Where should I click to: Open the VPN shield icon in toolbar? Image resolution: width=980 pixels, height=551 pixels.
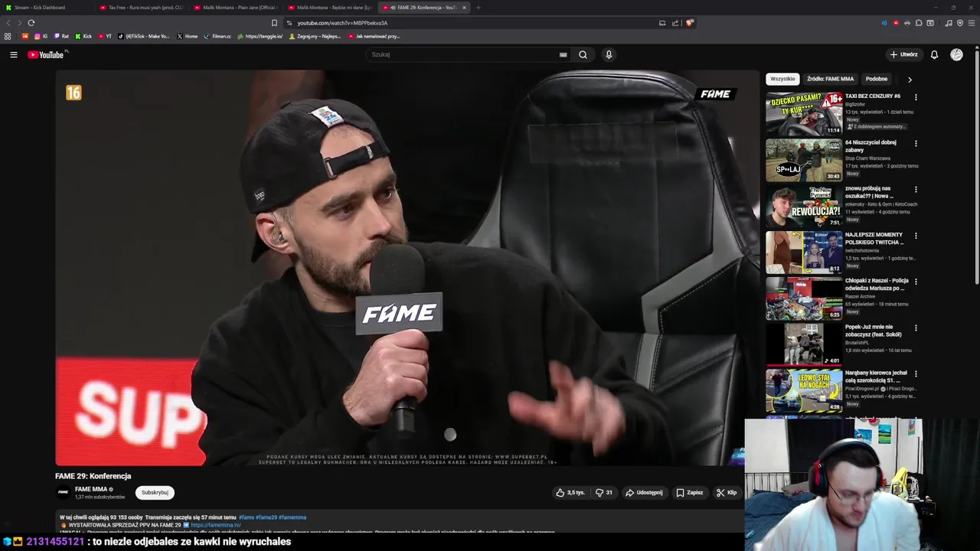pyautogui.click(x=960, y=23)
